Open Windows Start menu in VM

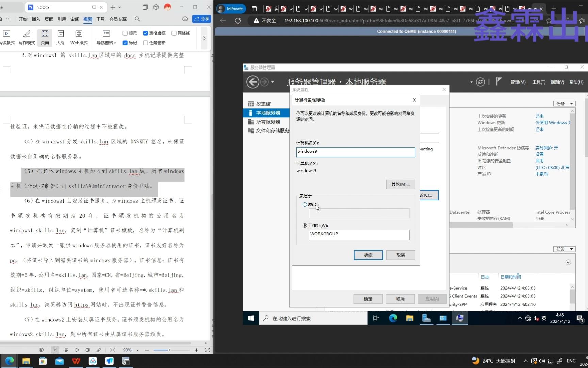pyautogui.click(x=251, y=318)
